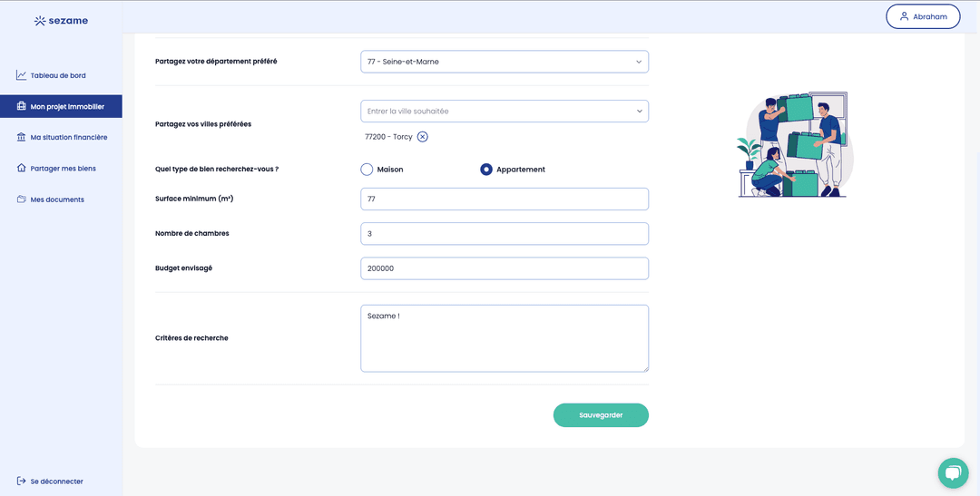
Task: Open Partager mes biens section
Action: click(63, 168)
